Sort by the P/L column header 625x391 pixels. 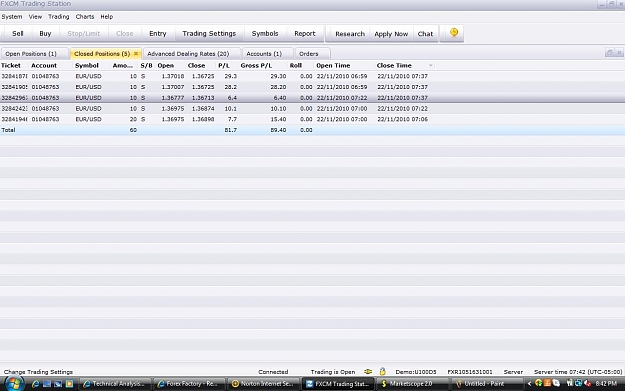[224, 65]
